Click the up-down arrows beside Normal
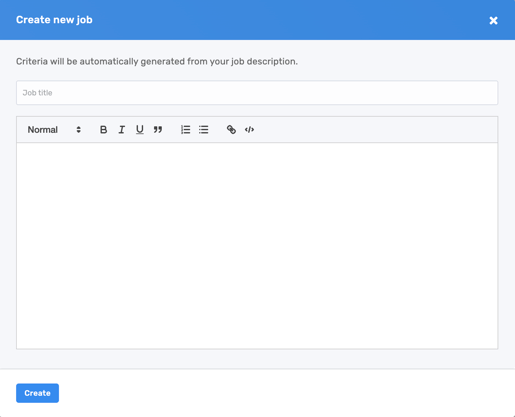 click(79, 130)
